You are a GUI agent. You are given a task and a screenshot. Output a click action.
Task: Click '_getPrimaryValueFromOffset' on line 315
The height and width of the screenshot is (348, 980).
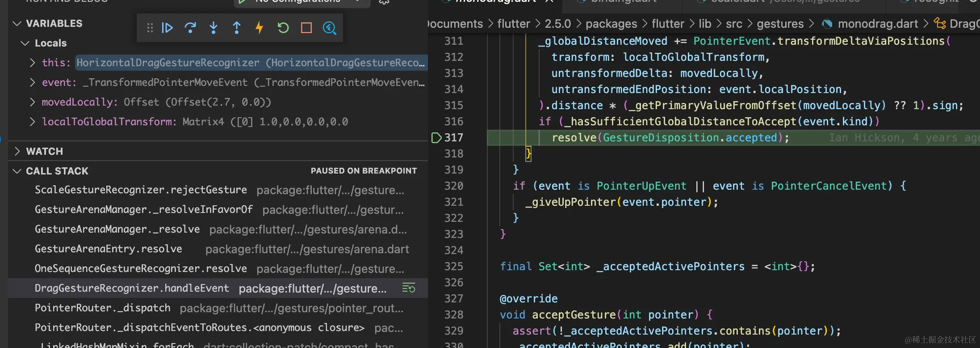click(712, 106)
